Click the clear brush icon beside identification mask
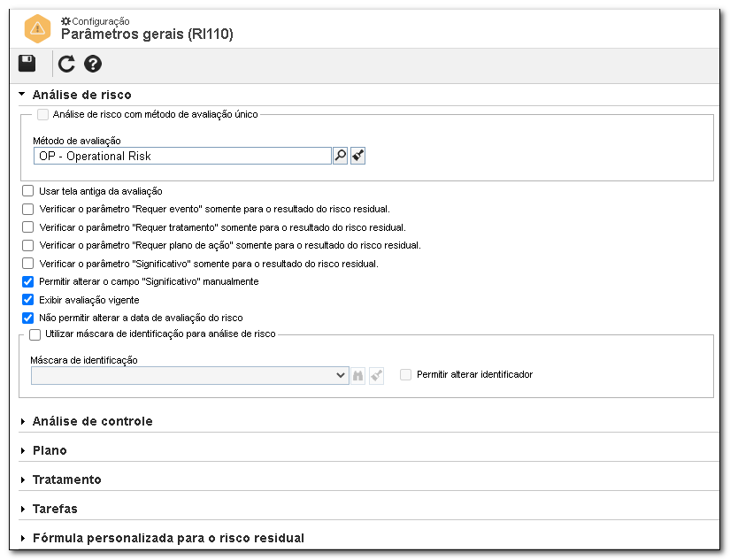Image resolution: width=730 pixels, height=560 pixels. pyautogui.click(x=377, y=376)
